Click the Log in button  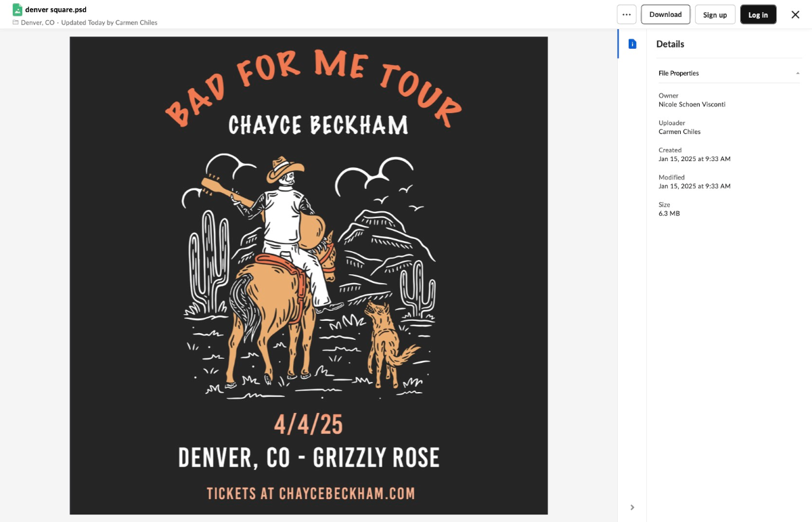click(x=758, y=14)
